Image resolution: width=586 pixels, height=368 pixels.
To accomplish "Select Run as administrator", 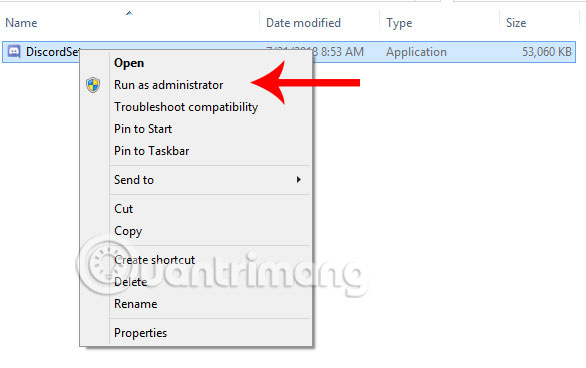I will [169, 85].
